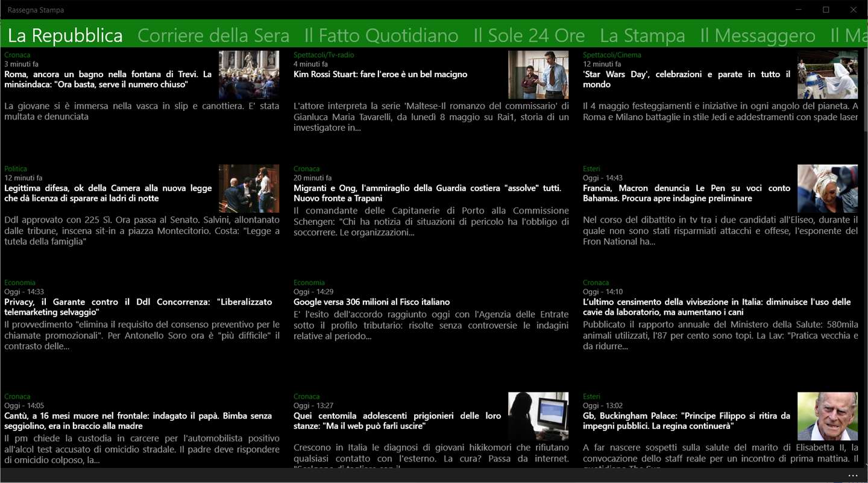Click the Spettacoli/Tv-radio category label
Image resolution: width=868 pixels, height=483 pixels.
324,55
